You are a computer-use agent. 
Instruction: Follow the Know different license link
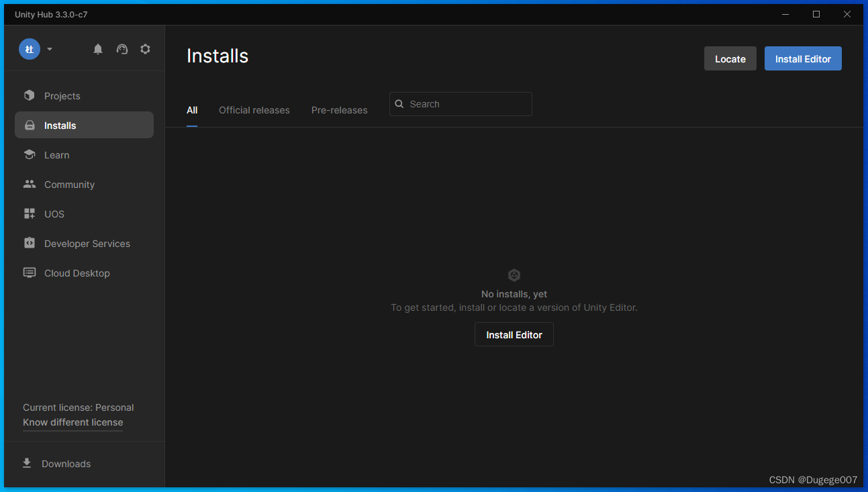point(73,422)
